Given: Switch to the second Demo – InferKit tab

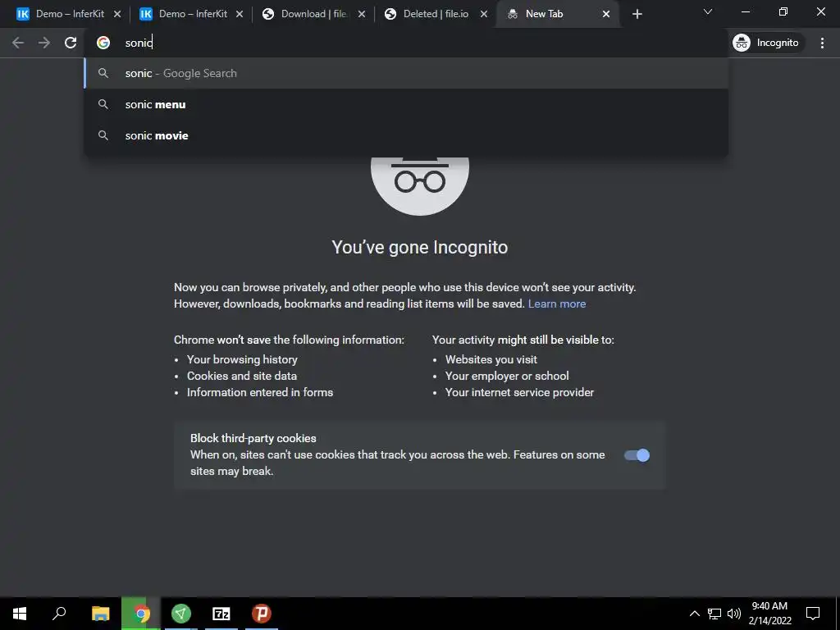Looking at the screenshot, I should click(x=192, y=14).
